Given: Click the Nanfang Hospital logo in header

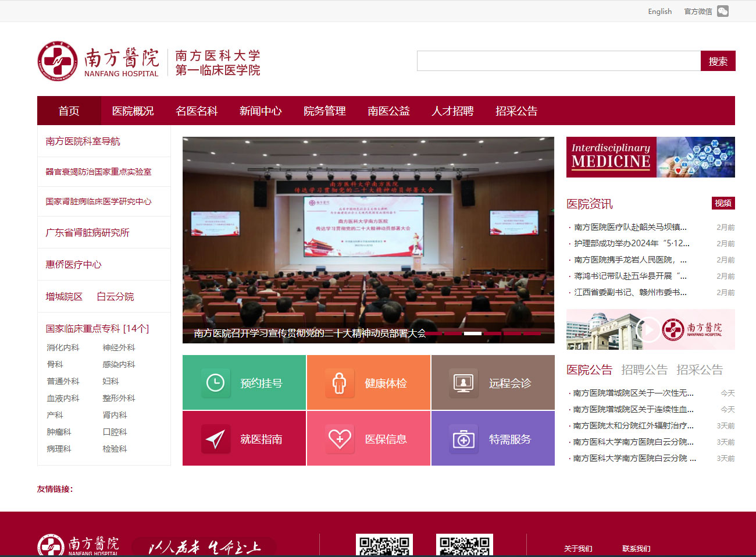Looking at the screenshot, I should point(149,61).
